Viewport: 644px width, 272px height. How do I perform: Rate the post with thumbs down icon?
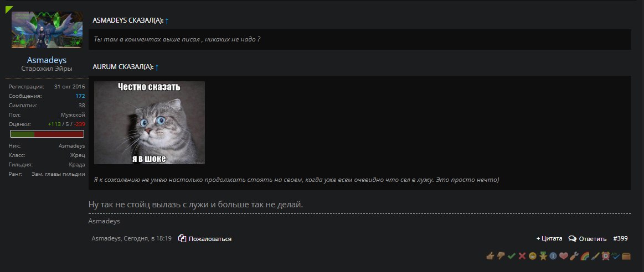[501, 256]
